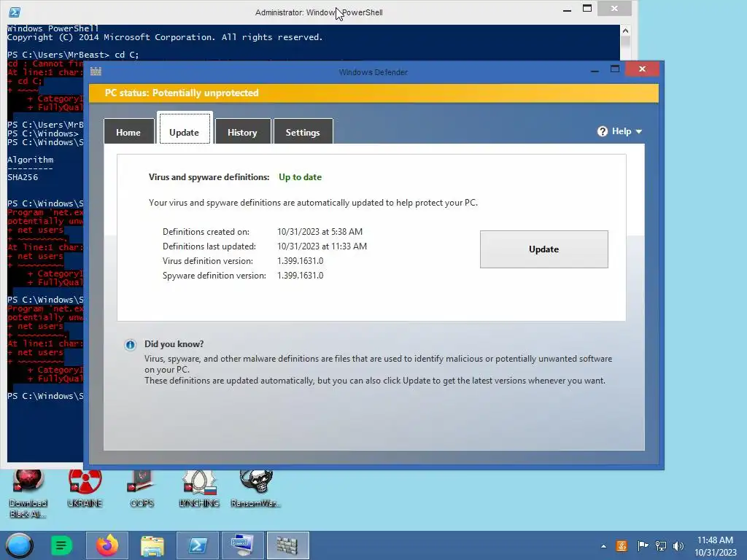Minimize the PowerShell window
This screenshot has width=747, height=560.
[567, 9]
